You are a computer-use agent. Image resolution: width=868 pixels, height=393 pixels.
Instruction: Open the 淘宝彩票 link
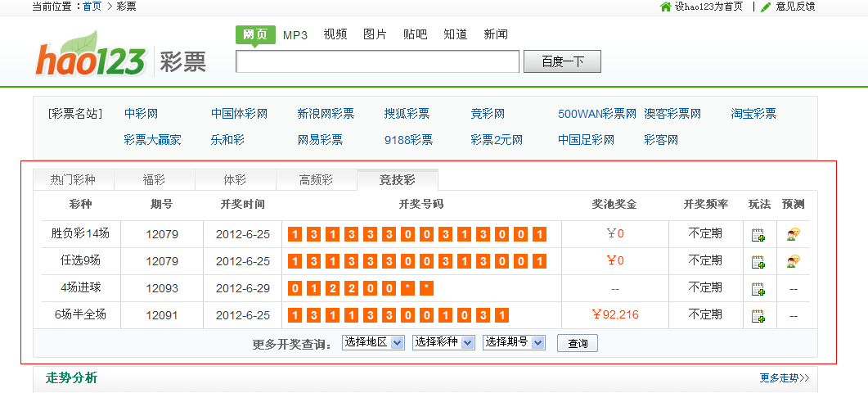(x=753, y=114)
